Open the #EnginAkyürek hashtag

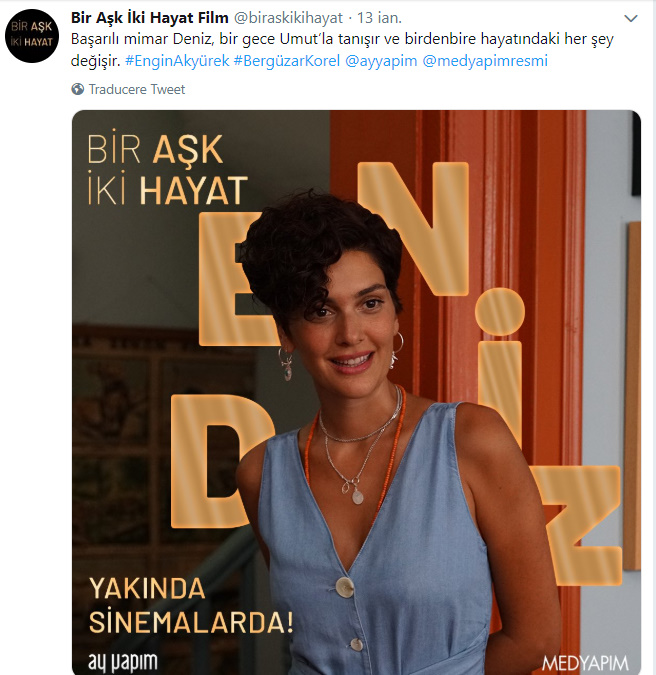[x=177, y=61]
